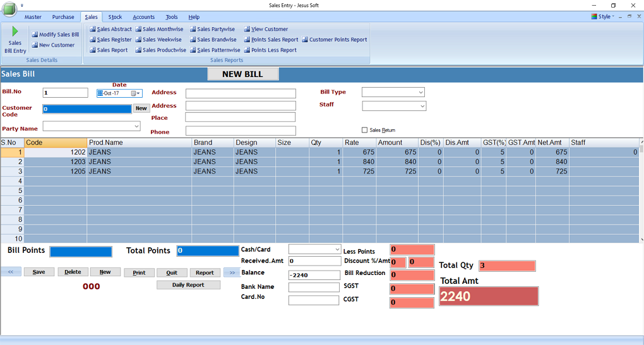Open the Accounts ribbon tab
The image size is (644, 345).
[143, 17]
